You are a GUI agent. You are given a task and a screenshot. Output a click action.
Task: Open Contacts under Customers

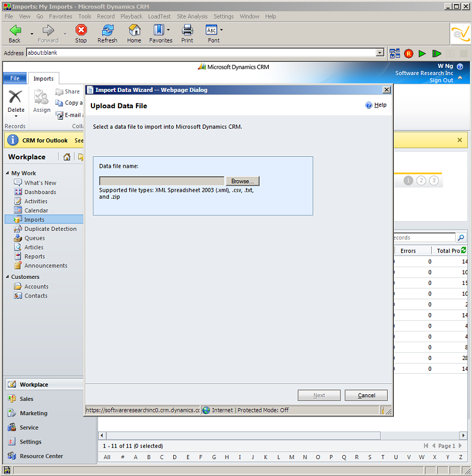(x=36, y=295)
